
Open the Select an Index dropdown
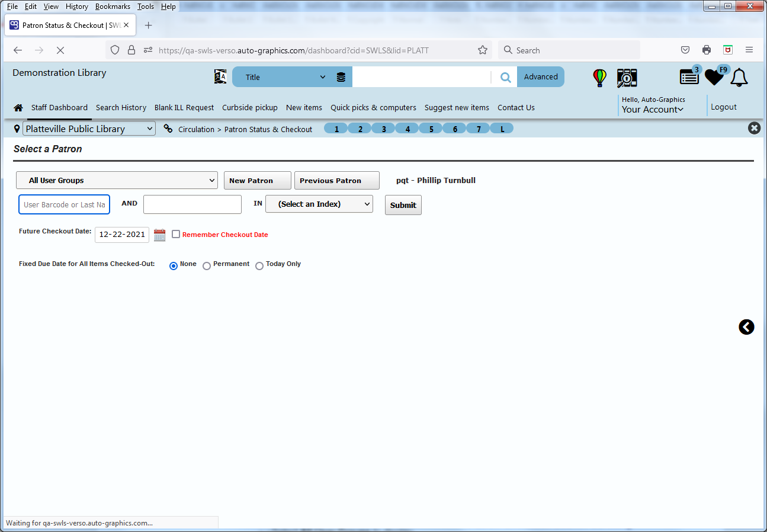319,204
